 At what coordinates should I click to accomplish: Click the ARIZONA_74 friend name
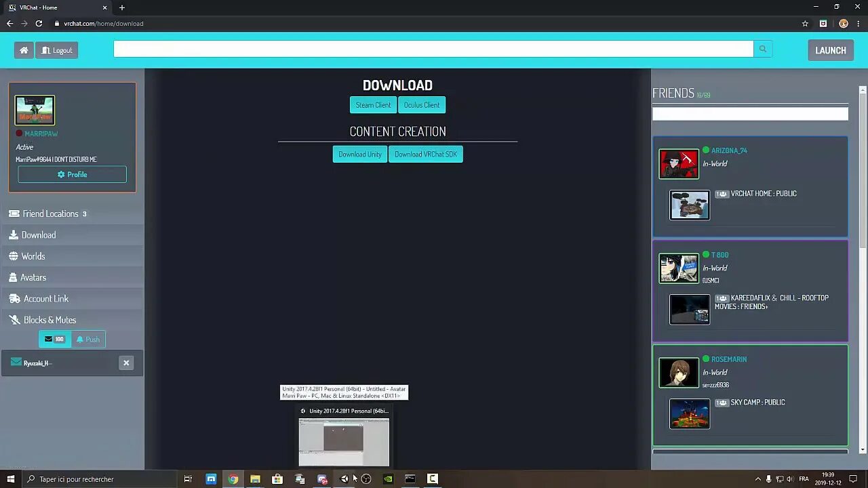[729, 150]
